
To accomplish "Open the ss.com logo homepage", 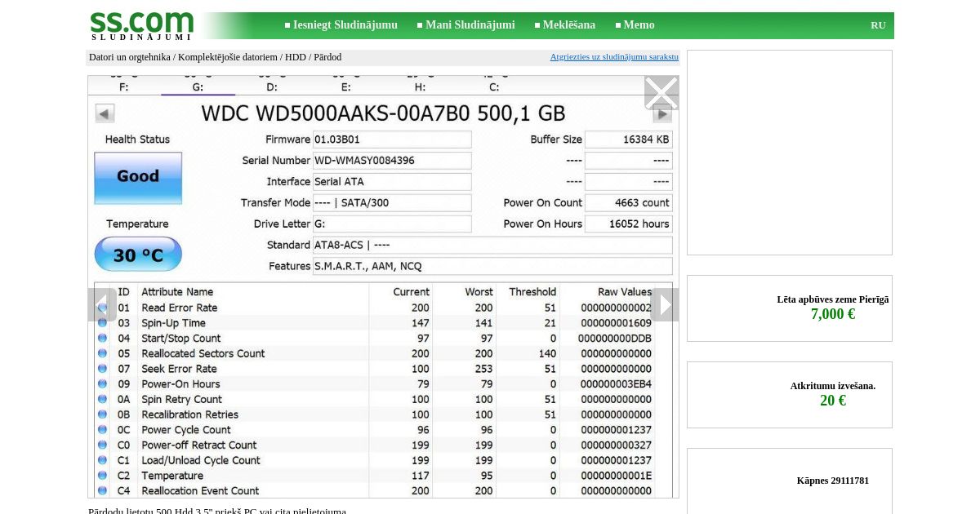I will 141,25.
